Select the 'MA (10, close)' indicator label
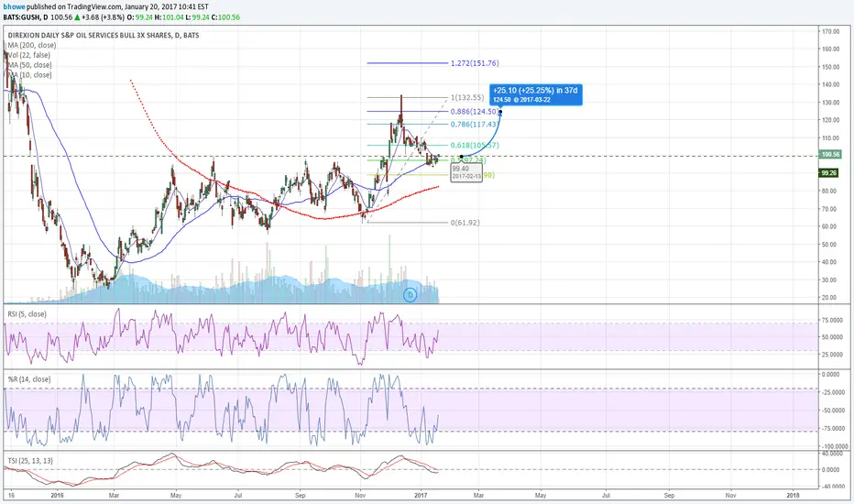The image size is (854, 504). pyautogui.click(x=30, y=74)
